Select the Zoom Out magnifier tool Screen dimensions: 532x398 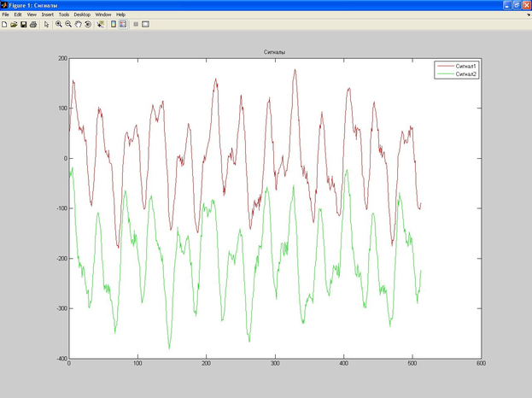point(68,25)
